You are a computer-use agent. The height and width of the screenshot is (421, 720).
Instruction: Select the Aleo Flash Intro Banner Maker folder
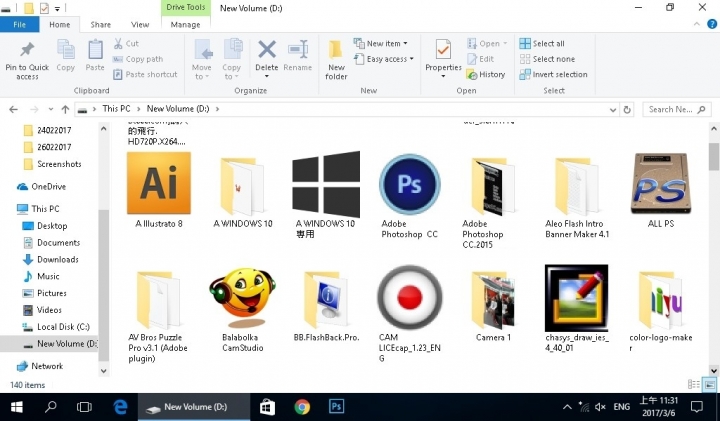[x=577, y=186]
